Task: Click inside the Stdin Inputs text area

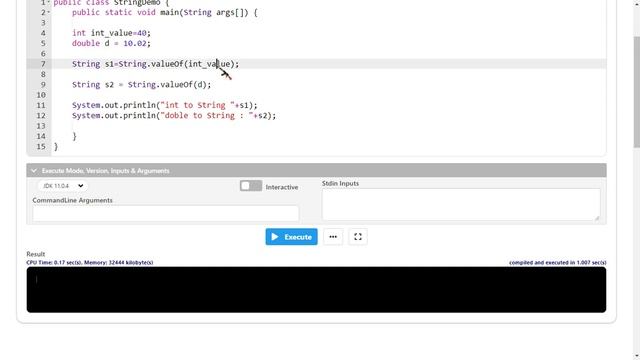Action: coord(461,204)
